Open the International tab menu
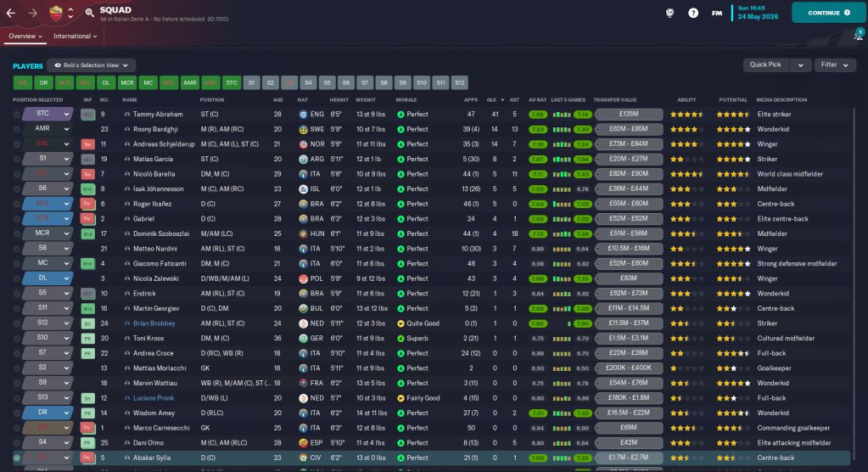This screenshot has height=472, width=868. tap(75, 37)
